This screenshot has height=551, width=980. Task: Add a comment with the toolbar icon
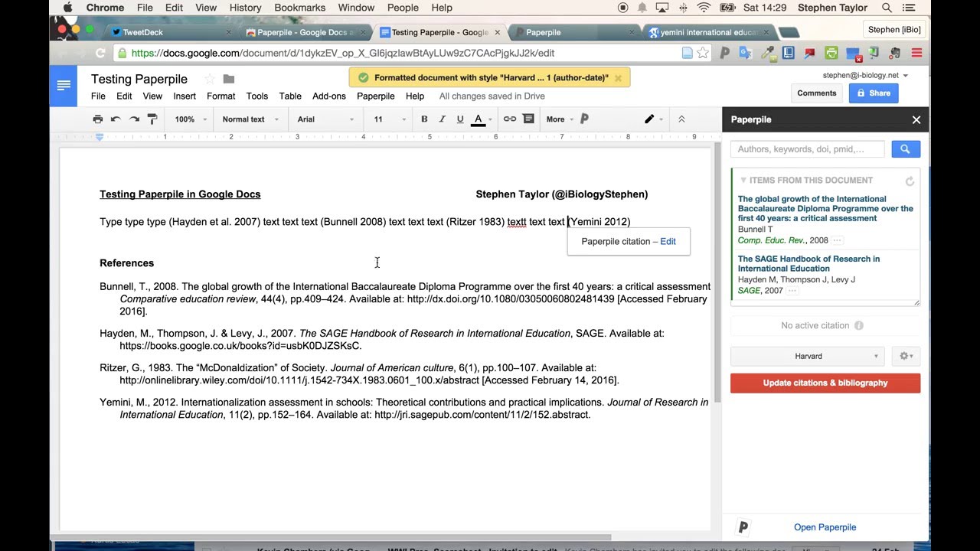pyautogui.click(x=528, y=119)
